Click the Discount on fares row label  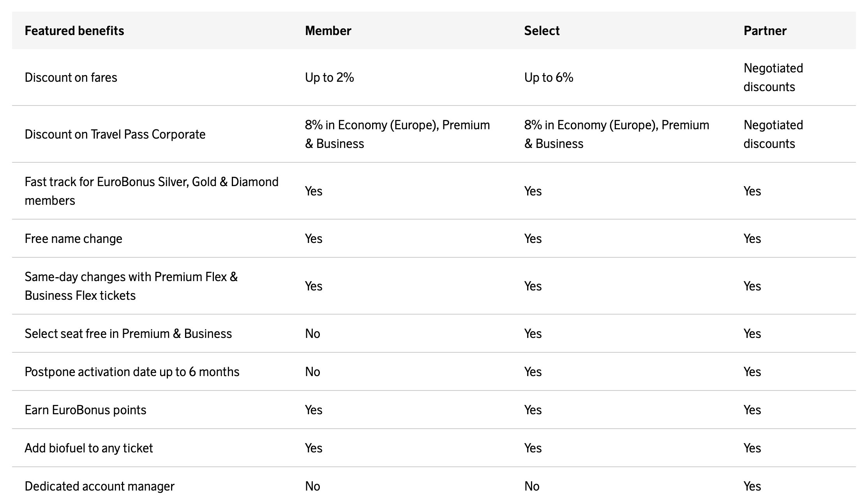[x=71, y=77]
